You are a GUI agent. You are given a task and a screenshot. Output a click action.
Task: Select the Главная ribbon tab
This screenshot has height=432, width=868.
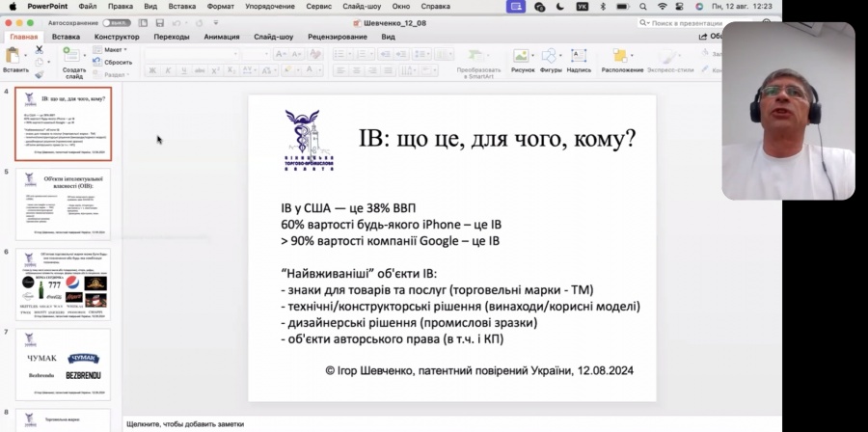[24, 37]
